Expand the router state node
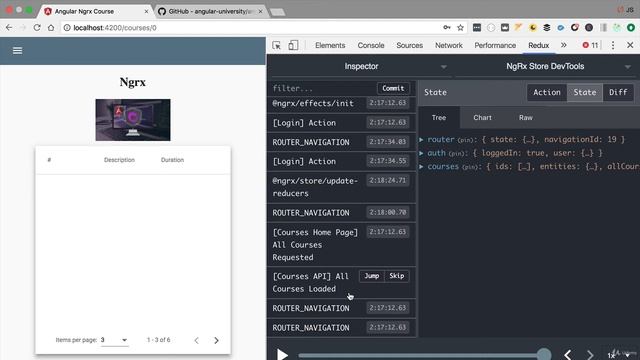The width and height of the screenshot is (640, 360). 422,140
